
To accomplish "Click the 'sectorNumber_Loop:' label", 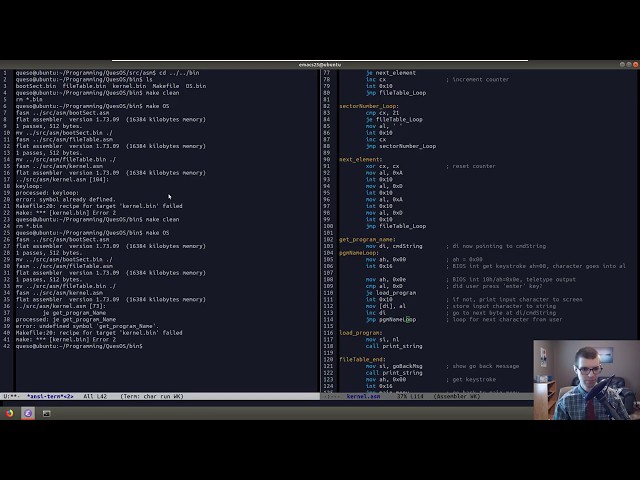I will [369, 106].
